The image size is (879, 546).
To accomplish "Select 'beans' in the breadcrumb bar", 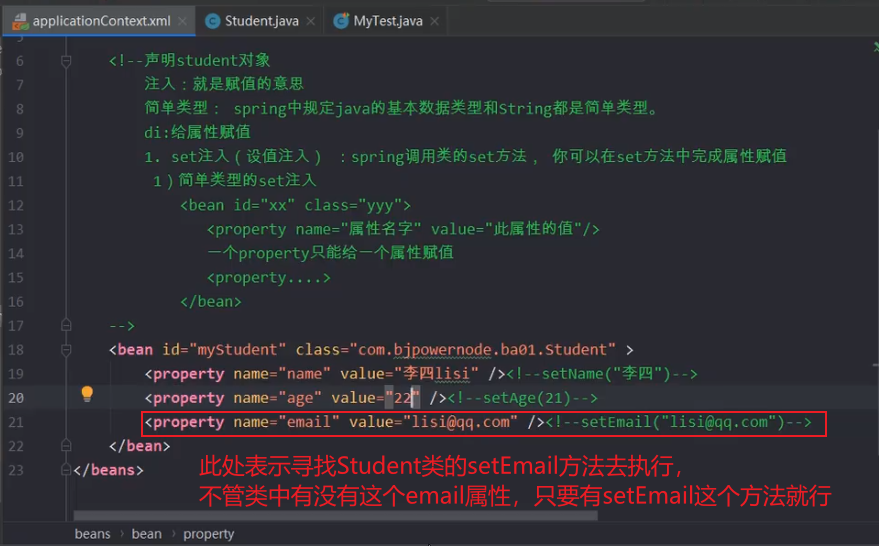I will coord(92,534).
